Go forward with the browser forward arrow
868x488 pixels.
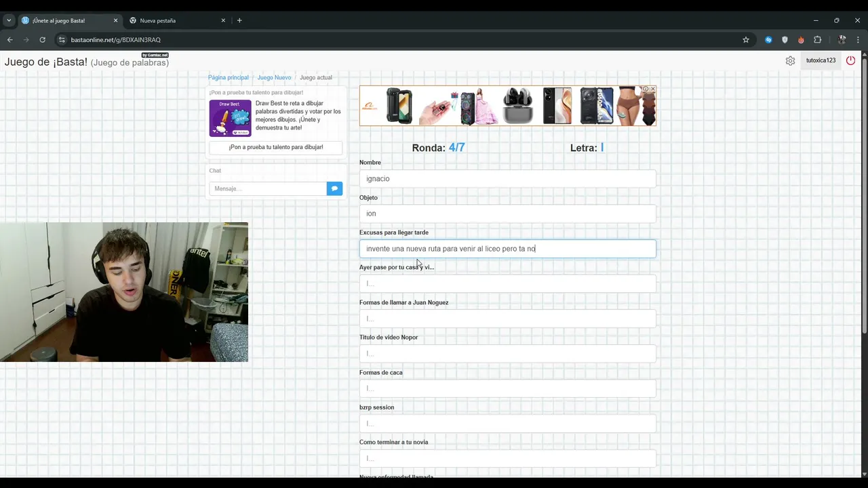point(26,40)
